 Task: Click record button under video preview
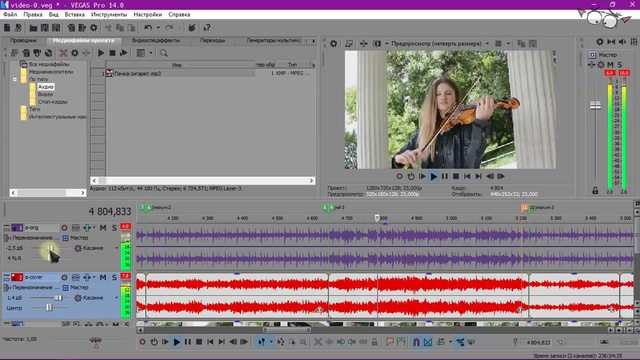(x=399, y=176)
